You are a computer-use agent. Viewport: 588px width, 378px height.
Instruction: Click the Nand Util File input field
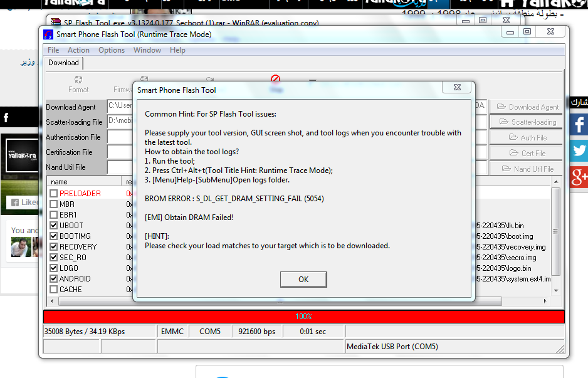(x=120, y=167)
